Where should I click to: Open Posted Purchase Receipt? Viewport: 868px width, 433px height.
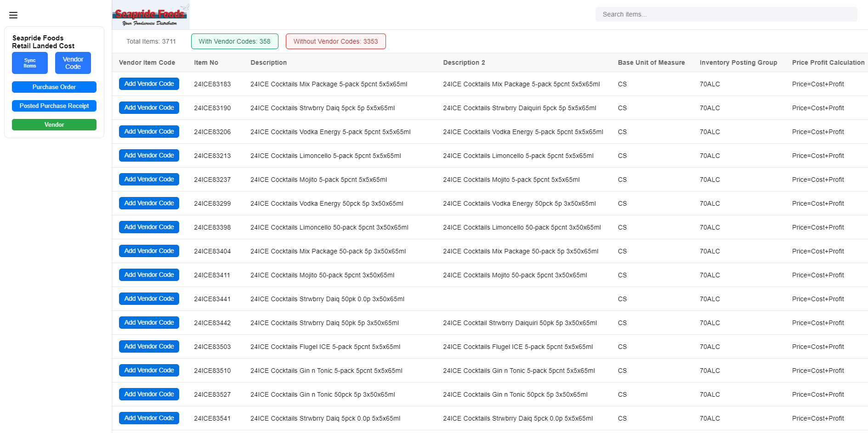[x=54, y=106]
